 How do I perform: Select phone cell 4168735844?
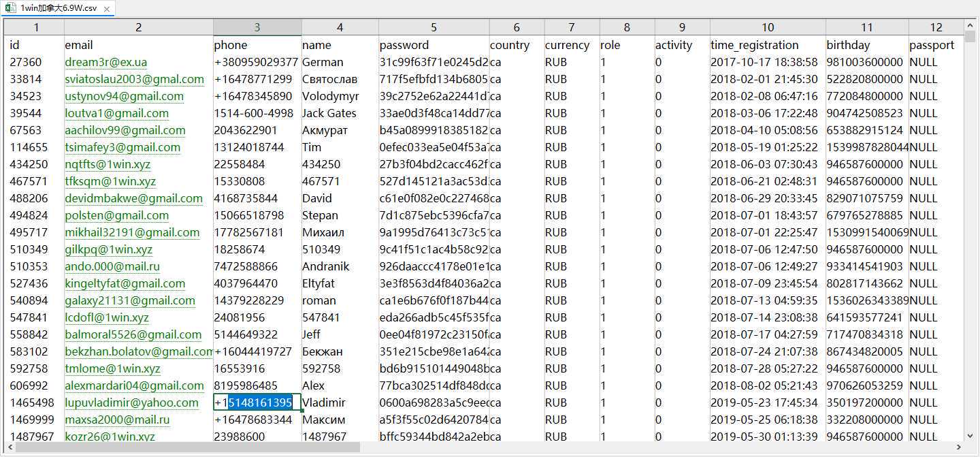(x=257, y=198)
